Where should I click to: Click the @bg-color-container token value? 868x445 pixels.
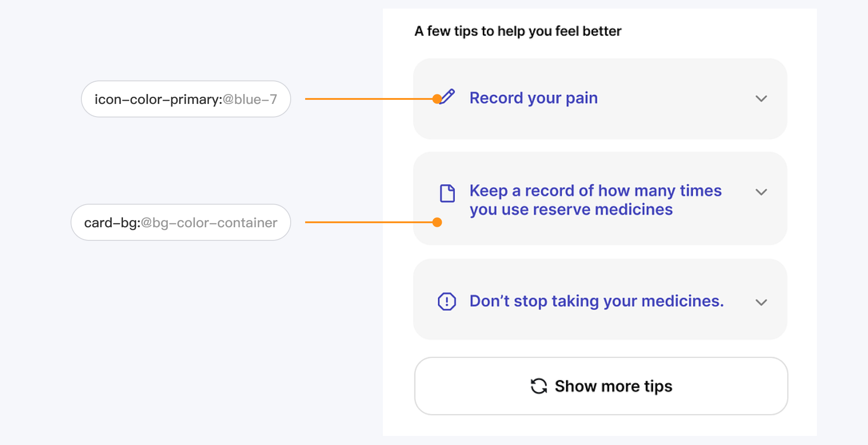[x=209, y=223]
